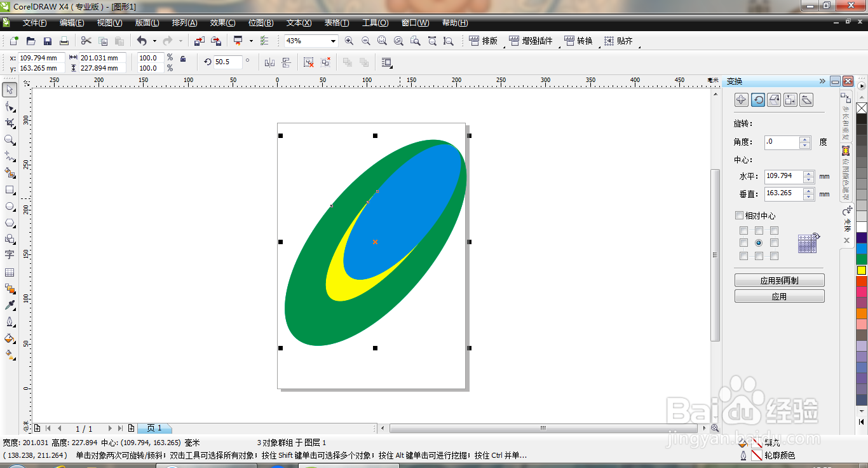Open the zoom level 43% dropdown
Screen dimensions: 868x468
tap(333, 41)
